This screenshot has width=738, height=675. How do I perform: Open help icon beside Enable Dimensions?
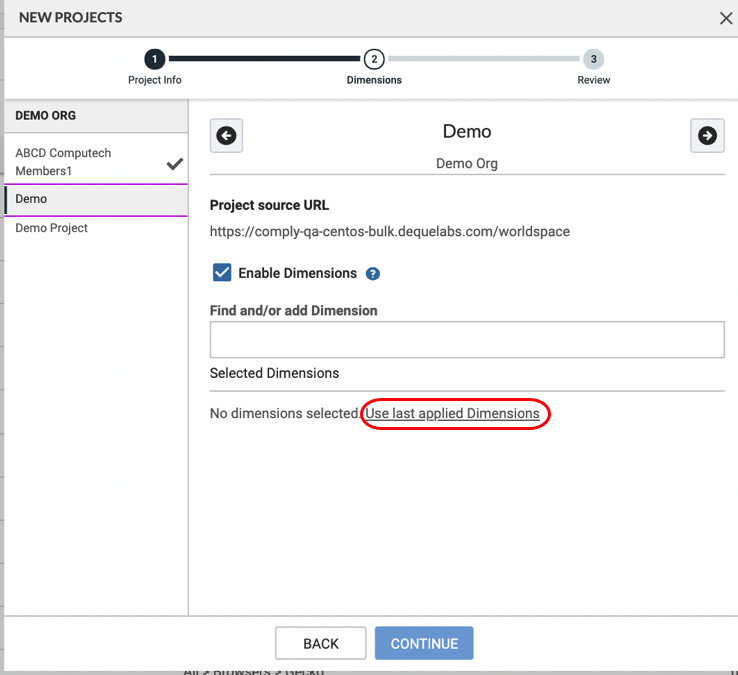[373, 274]
